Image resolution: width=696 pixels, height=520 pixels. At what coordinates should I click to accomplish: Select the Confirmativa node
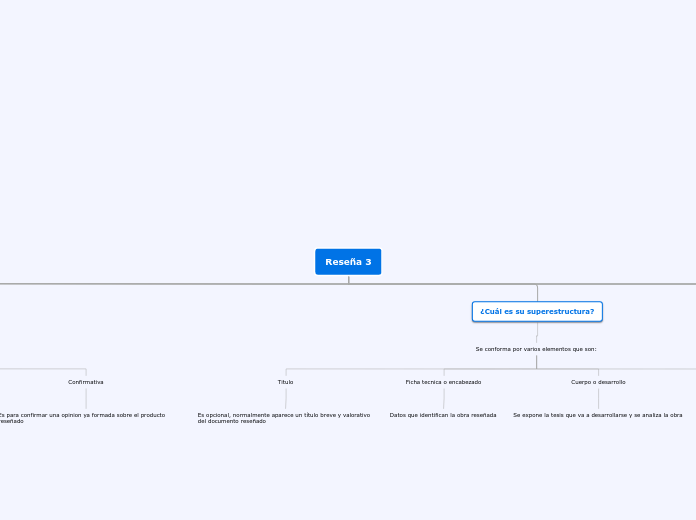click(x=86, y=382)
